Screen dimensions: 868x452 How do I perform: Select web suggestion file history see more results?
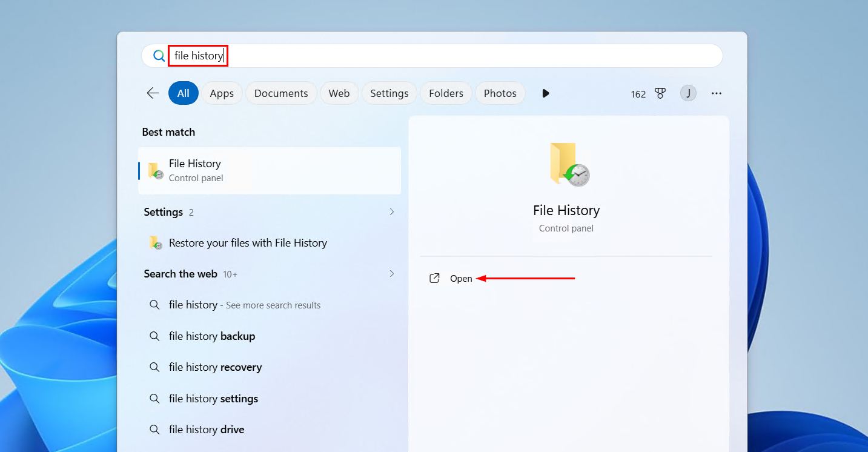pos(270,305)
